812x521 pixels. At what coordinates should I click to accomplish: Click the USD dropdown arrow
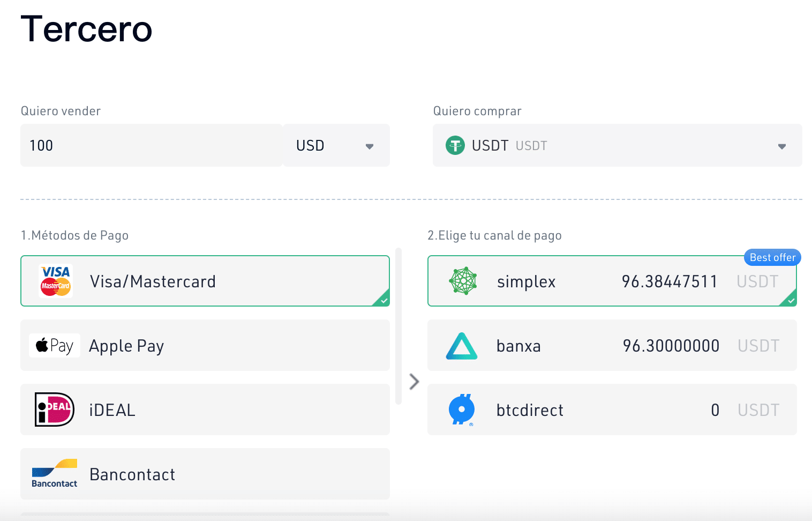tap(370, 146)
